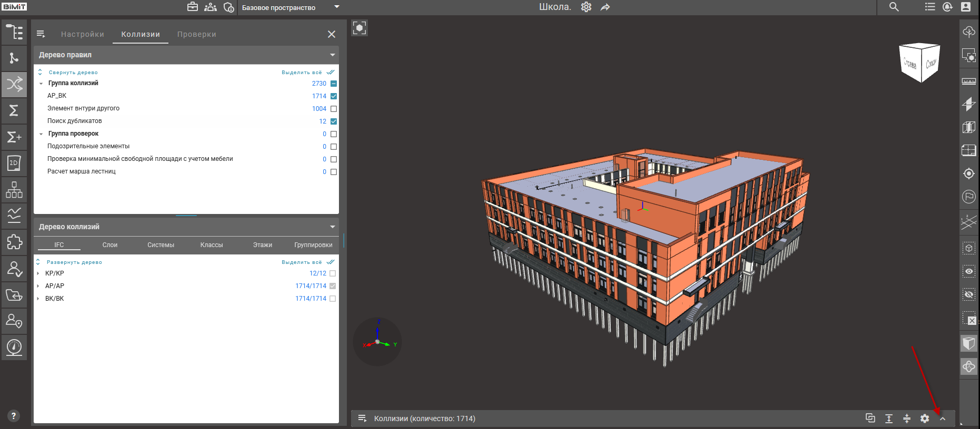Click Развернуть дерево in collisions tree
Image resolution: width=980 pixels, height=429 pixels.
pos(74,262)
